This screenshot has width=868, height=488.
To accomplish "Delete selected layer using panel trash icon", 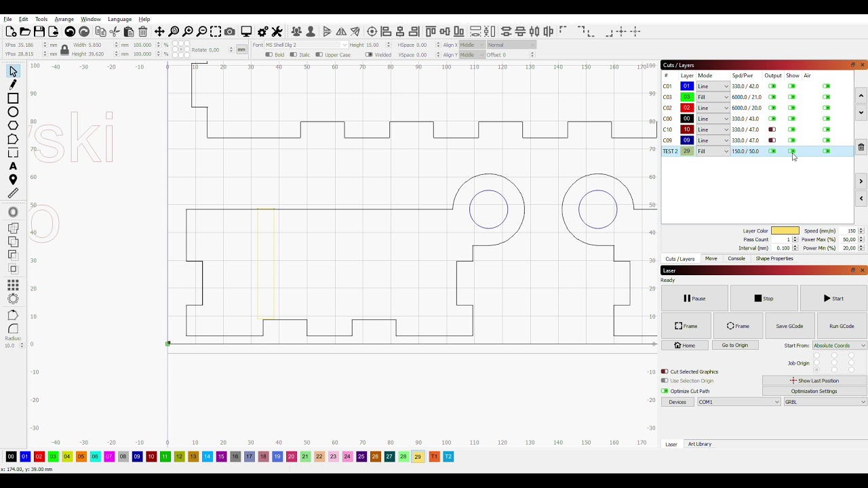I will pyautogui.click(x=861, y=147).
